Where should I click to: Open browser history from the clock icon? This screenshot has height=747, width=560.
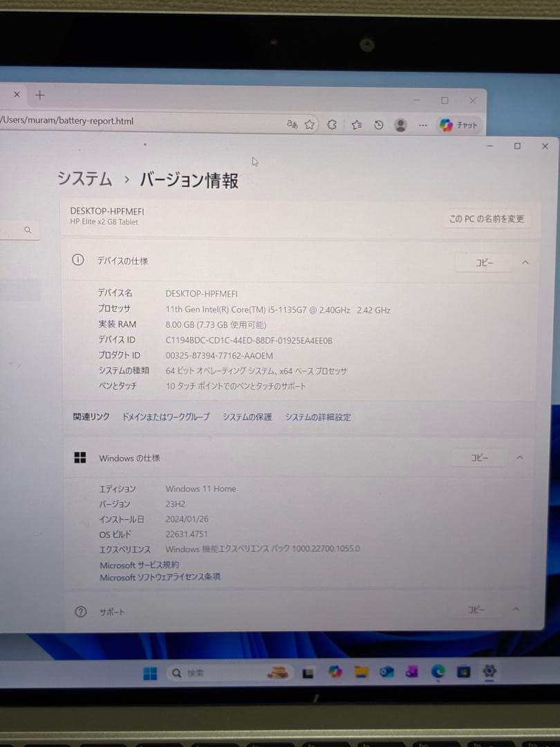point(379,124)
